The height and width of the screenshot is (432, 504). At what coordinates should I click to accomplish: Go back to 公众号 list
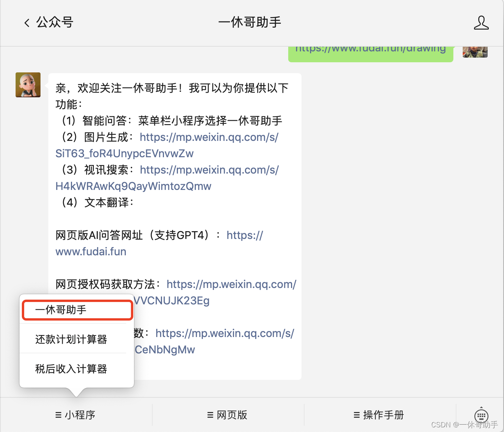[x=49, y=22]
